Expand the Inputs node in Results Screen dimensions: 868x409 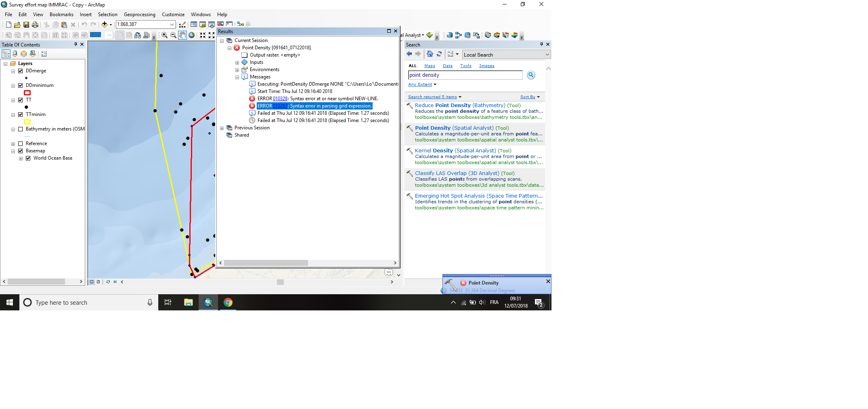pyautogui.click(x=237, y=63)
